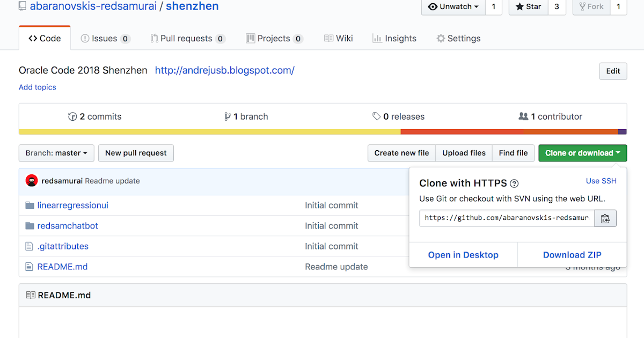Click the redsamurai contributor avatar
This screenshot has width=644, height=338.
pyautogui.click(x=32, y=181)
